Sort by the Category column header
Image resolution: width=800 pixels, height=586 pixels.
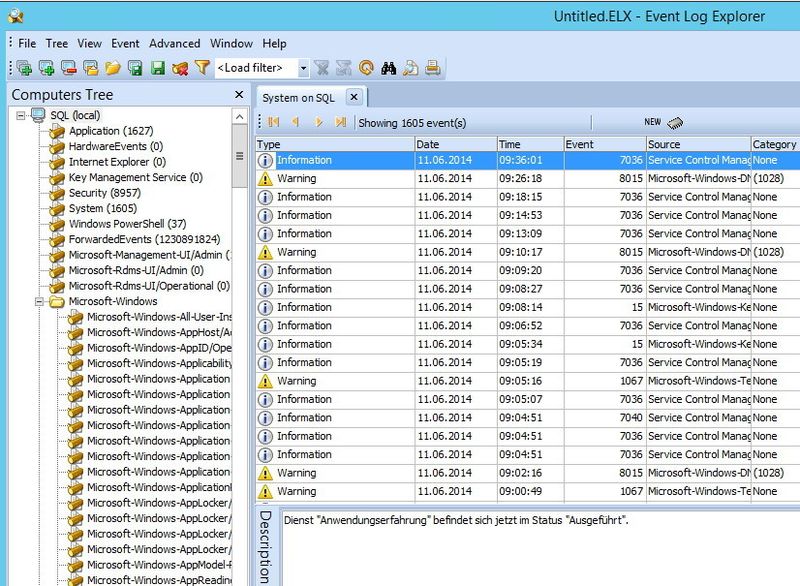click(776, 144)
